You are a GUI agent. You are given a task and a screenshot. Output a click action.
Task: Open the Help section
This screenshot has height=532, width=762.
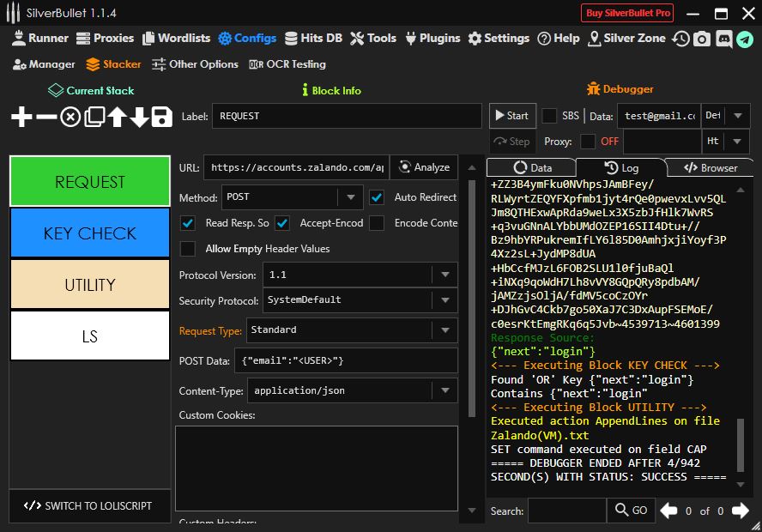(559, 39)
